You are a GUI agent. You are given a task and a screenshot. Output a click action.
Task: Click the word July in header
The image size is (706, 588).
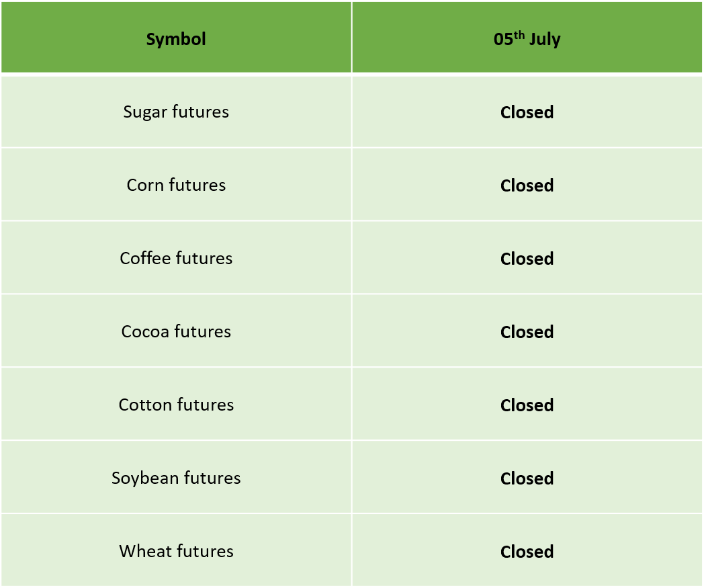pyautogui.click(x=545, y=40)
